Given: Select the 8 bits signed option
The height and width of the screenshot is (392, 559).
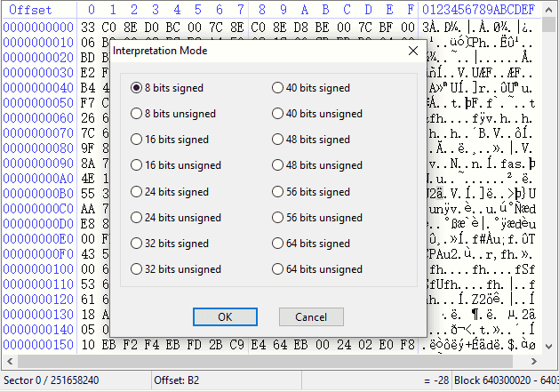Looking at the screenshot, I should (x=136, y=88).
